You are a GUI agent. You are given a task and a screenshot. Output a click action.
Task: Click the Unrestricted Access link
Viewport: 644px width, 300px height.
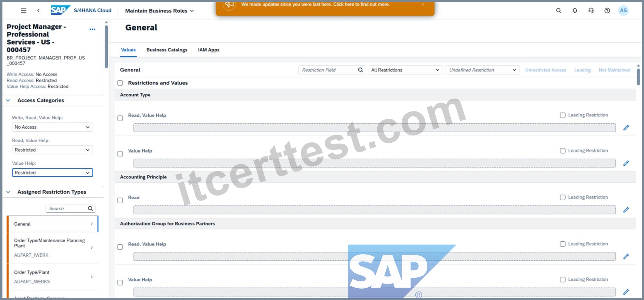[x=545, y=70]
